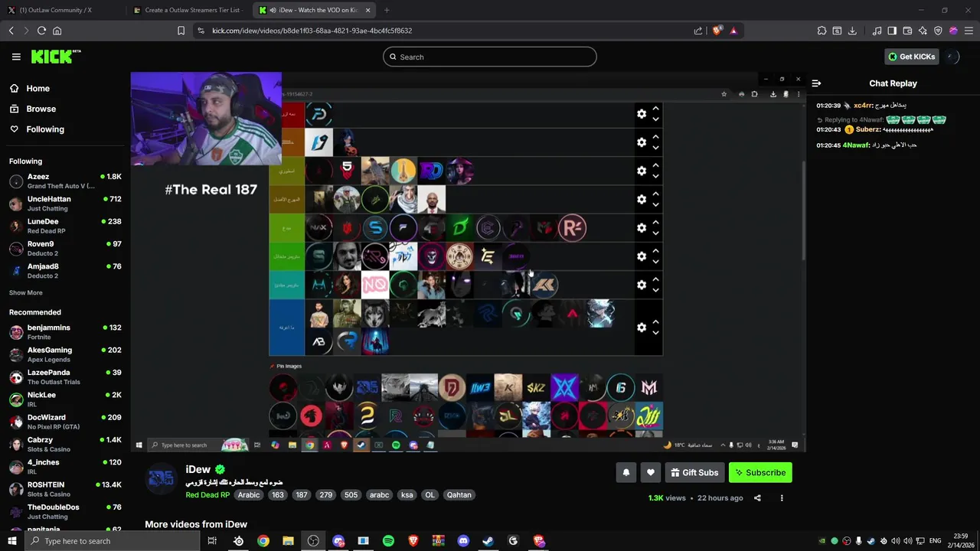Open Red Dead RP category link
The width and height of the screenshot is (980, 551).
tap(207, 495)
